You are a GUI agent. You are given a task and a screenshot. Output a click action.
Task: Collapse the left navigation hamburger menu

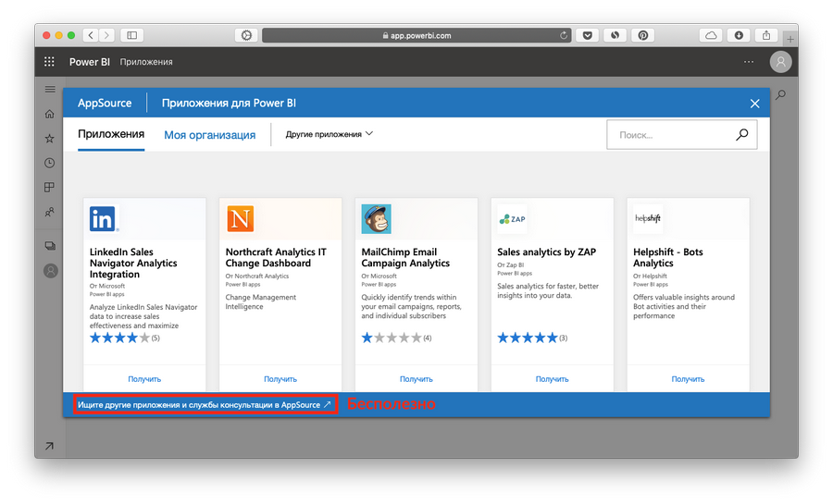point(50,90)
